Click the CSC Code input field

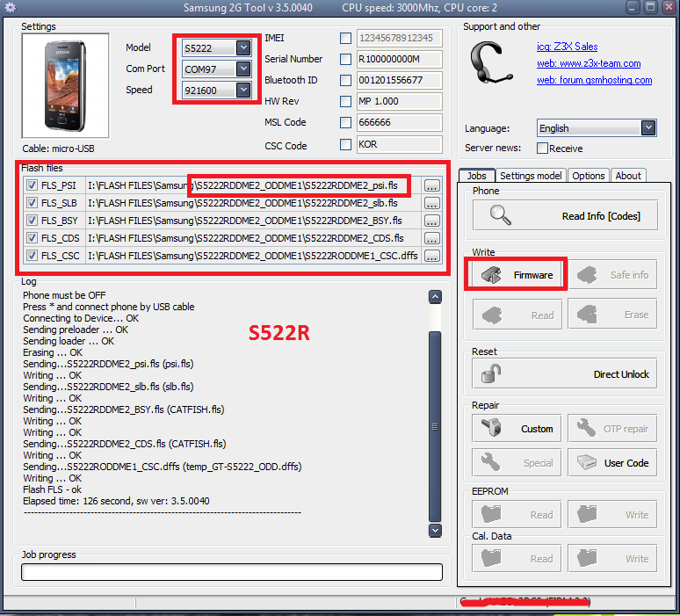point(400,144)
